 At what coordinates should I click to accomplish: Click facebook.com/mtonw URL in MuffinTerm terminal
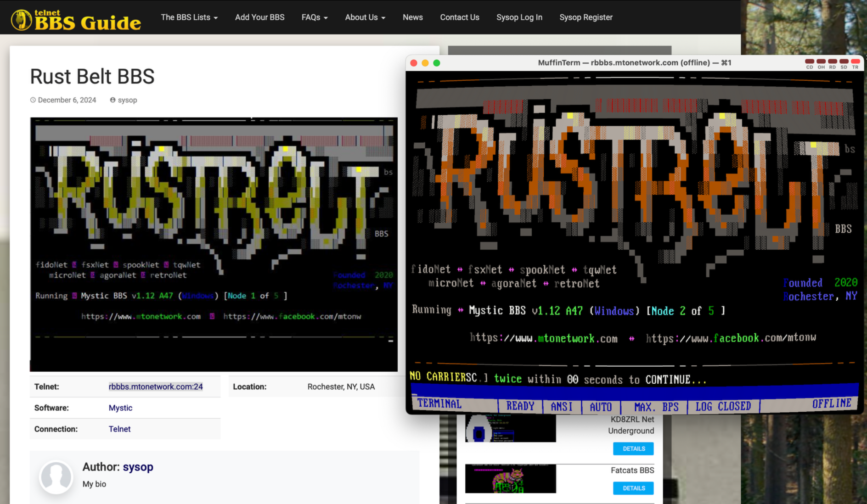pos(731,338)
